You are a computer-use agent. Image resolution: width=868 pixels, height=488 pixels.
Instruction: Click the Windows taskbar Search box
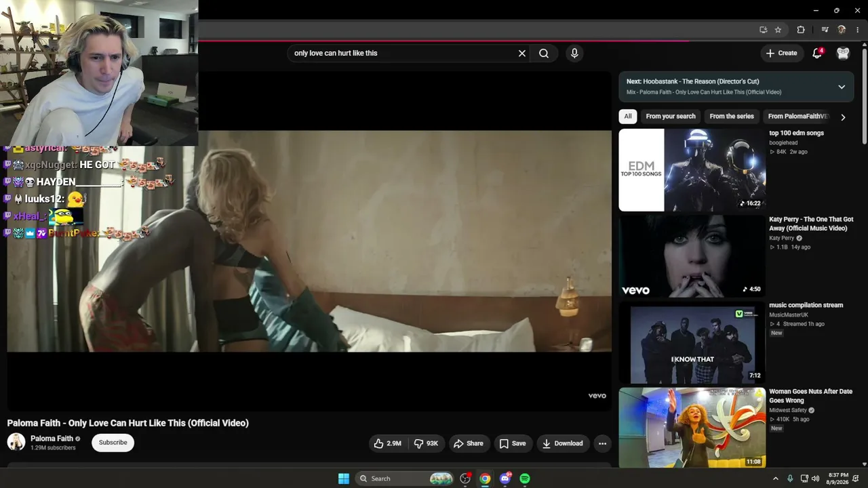click(x=405, y=479)
